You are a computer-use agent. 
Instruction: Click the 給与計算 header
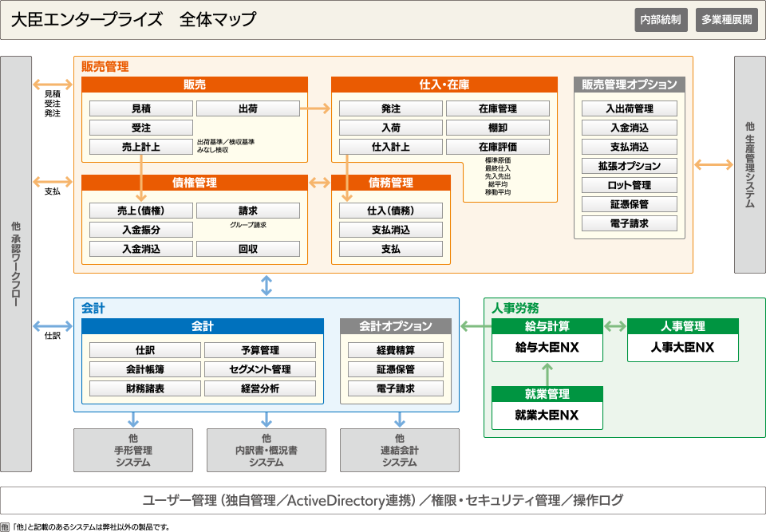(x=547, y=326)
